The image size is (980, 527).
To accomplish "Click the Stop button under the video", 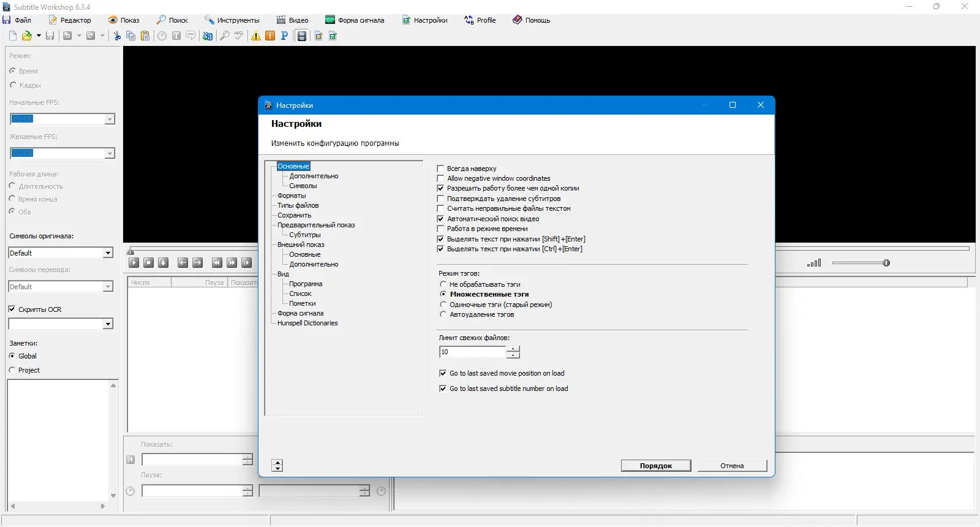I will [148, 262].
